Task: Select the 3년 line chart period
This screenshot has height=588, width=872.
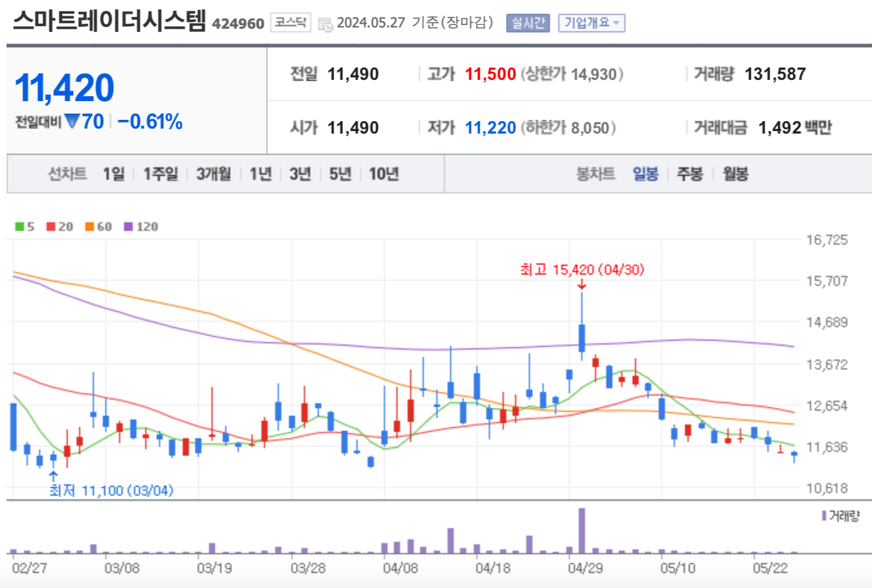Action: pos(300,174)
